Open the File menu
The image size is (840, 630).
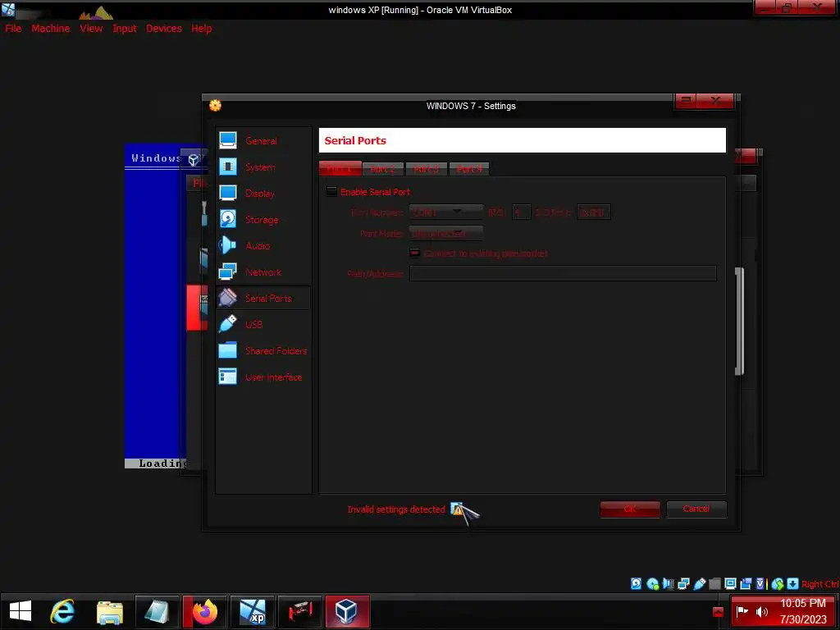click(13, 29)
